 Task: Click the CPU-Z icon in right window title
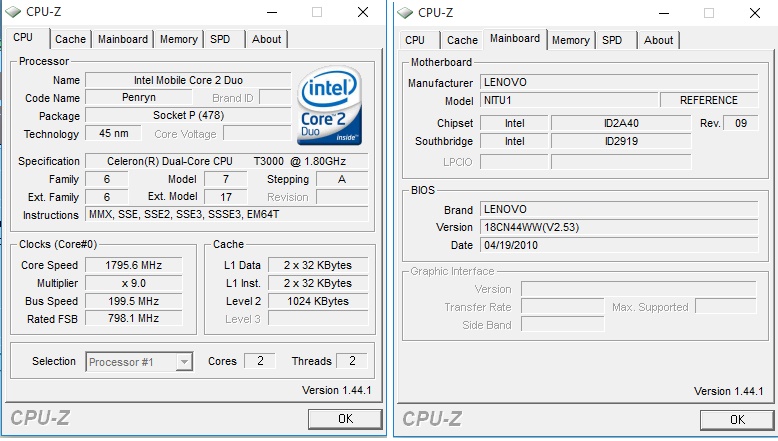(405, 12)
